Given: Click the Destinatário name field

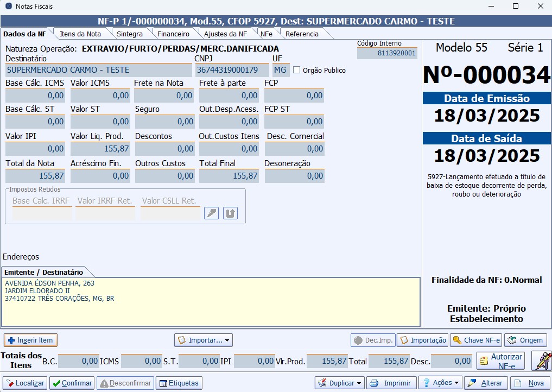Looking at the screenshot, I should click(x=98, y=70).
